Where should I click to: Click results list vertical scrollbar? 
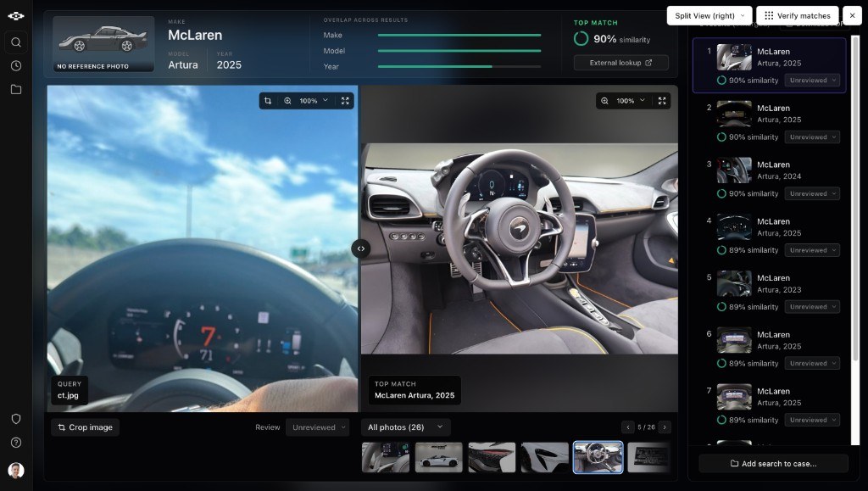tap(856, 199)
